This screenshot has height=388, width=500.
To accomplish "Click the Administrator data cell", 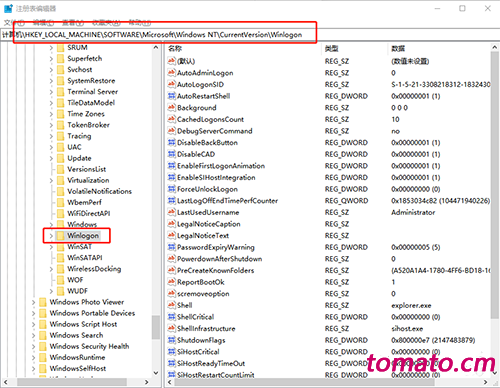I will (413, 212).
